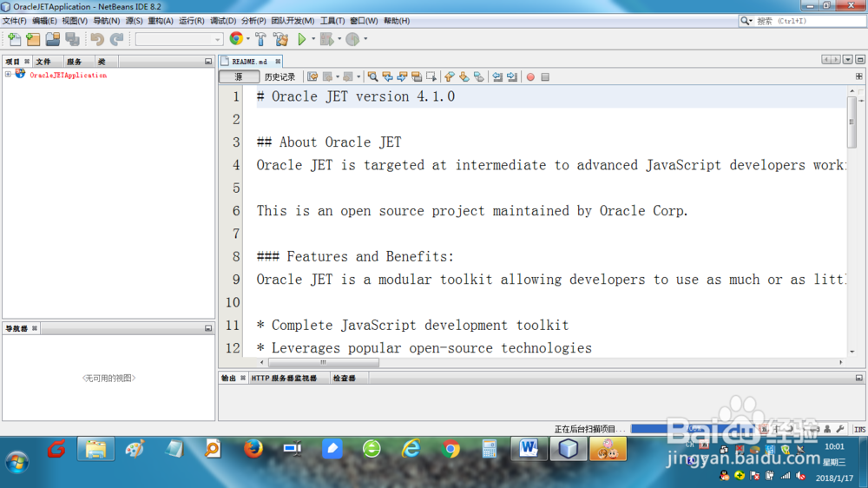Click the Stop Macro Recording square icon
This screenshot has width=868, height=488.
(545, 77)
